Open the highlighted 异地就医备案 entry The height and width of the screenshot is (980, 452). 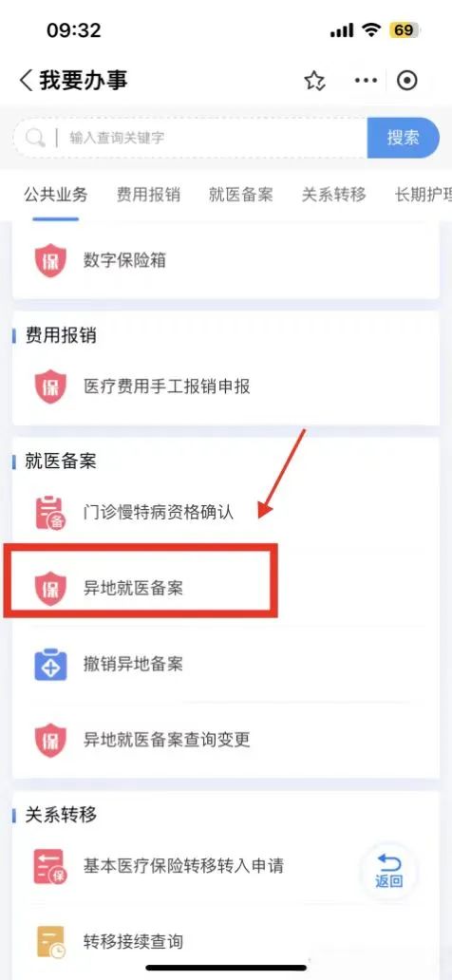coord(141,588)
